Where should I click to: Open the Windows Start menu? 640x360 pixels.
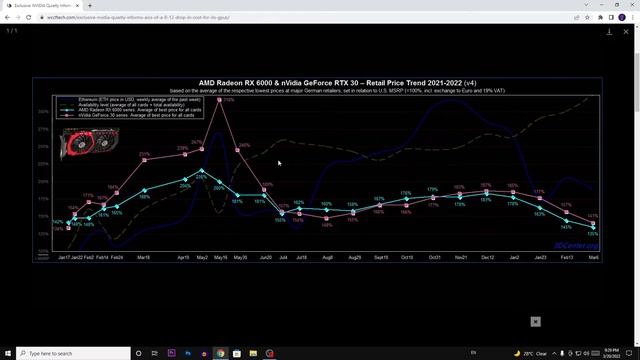pos(8,353)
